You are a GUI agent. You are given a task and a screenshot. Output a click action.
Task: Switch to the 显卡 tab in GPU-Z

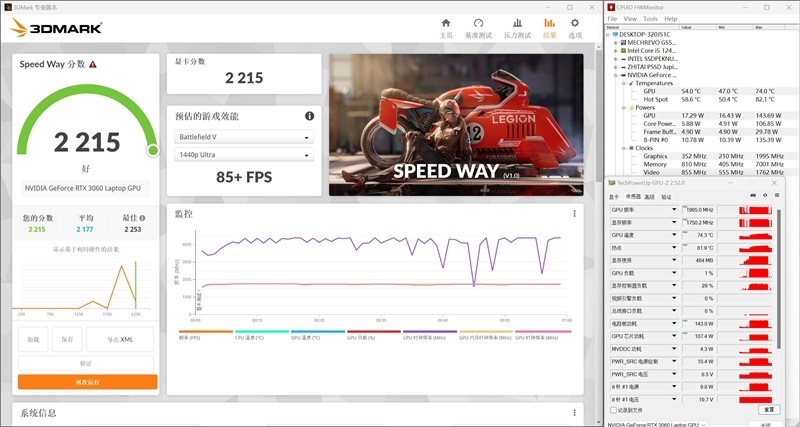tap(614, 197)
